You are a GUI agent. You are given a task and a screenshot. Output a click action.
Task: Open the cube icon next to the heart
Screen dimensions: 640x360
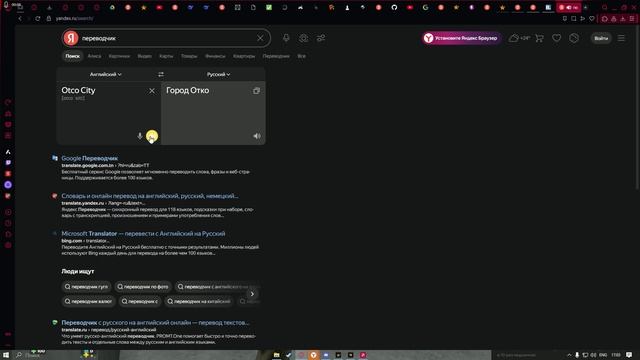574,38
